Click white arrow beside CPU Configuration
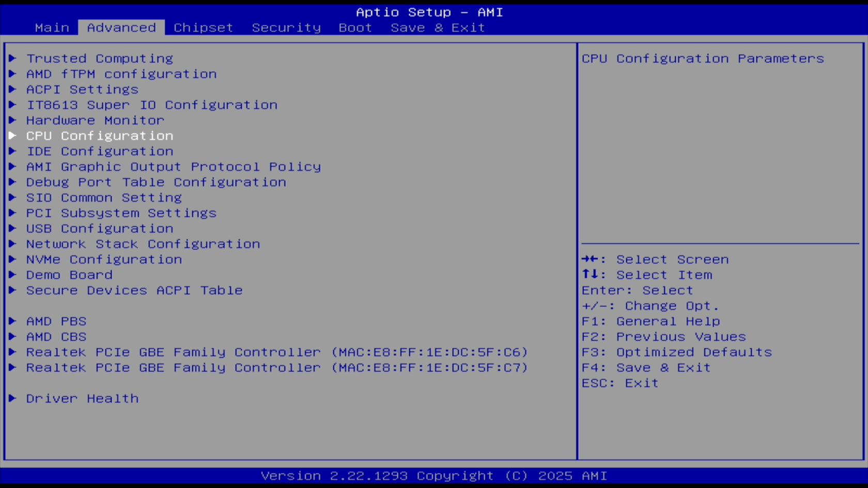The height and width of the screenshot is (488, 868). tap(12, 136)
